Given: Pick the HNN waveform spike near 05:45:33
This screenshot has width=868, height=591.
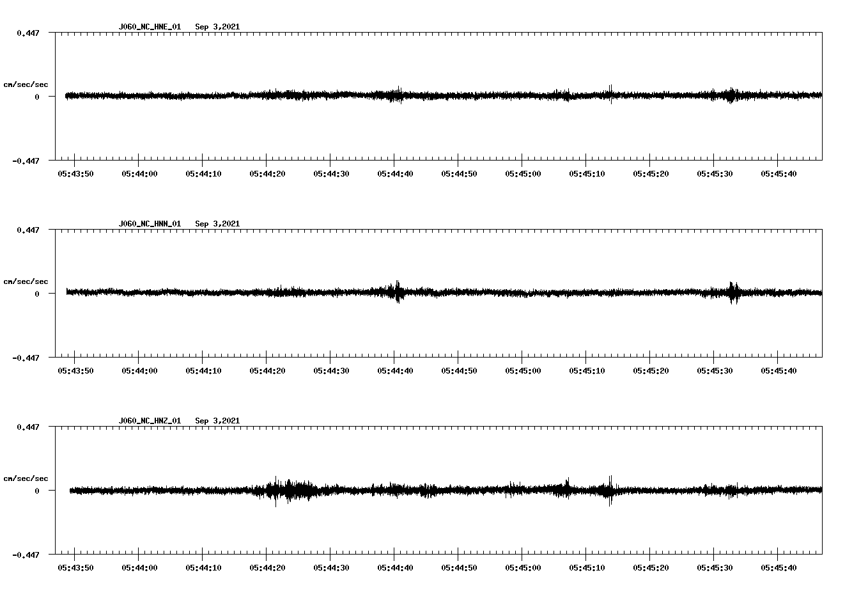Looking at the screenshot, I should (732, 292).
